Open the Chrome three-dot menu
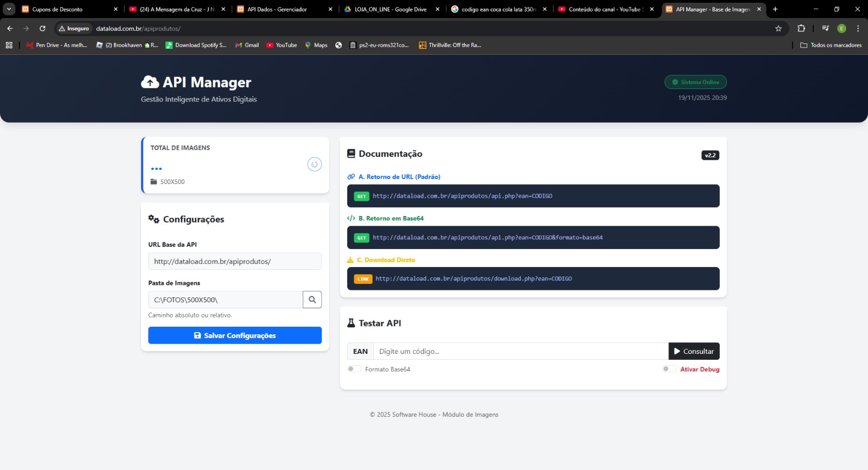This screenshot has width=868, height=470. [x=858, y=29]
